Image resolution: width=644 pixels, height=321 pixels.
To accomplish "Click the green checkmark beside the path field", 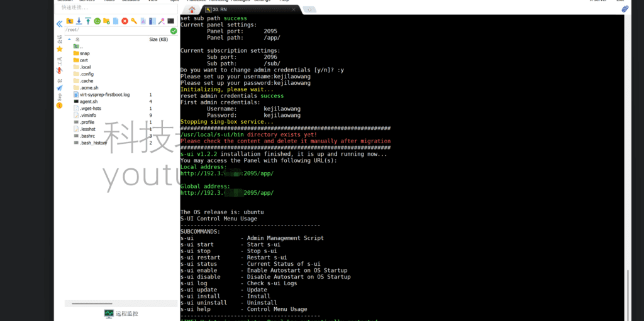I will 174,31.
